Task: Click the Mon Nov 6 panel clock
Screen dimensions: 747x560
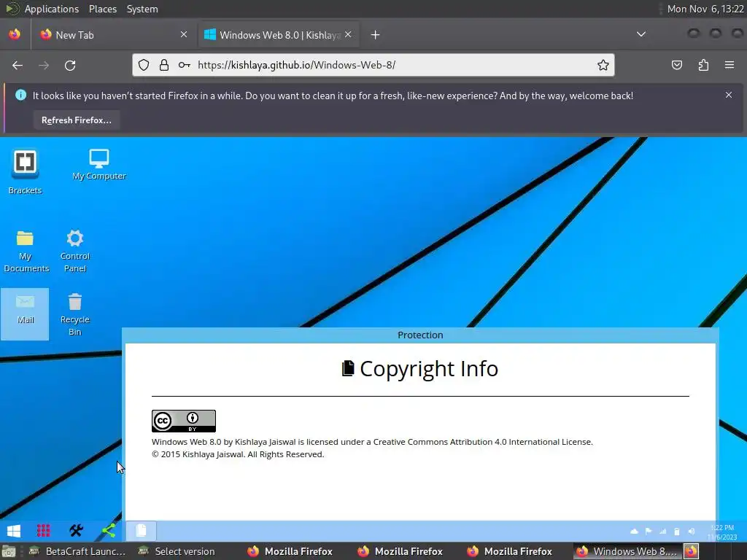Action: pyautogui.click(x=705, y=9)
